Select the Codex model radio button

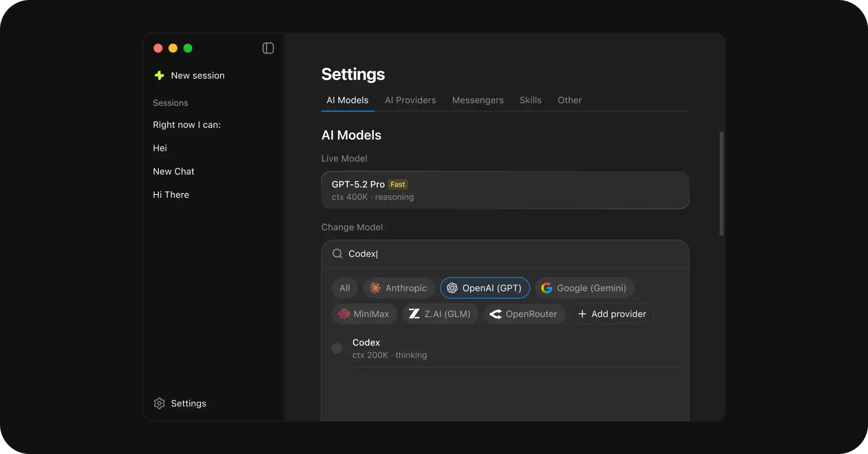point(337,348)
